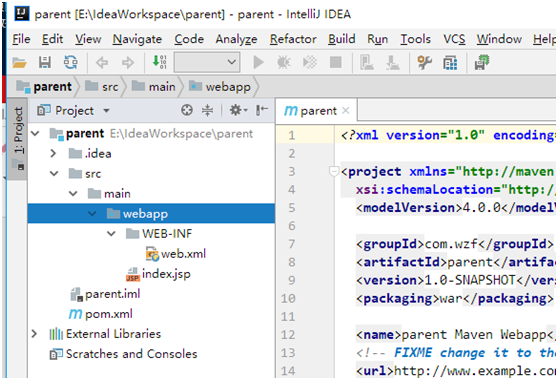Viewport: 558px width, 380px height.
Task: Click the Hide Project panel icon
Action: (x=262, y=110)
